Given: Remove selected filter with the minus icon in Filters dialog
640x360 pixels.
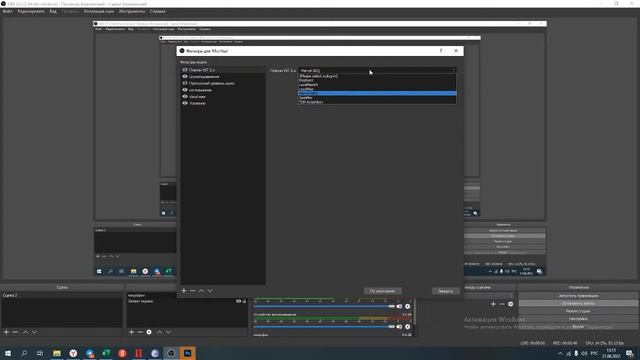Looking at the screenshot, I should click(193, 291).
